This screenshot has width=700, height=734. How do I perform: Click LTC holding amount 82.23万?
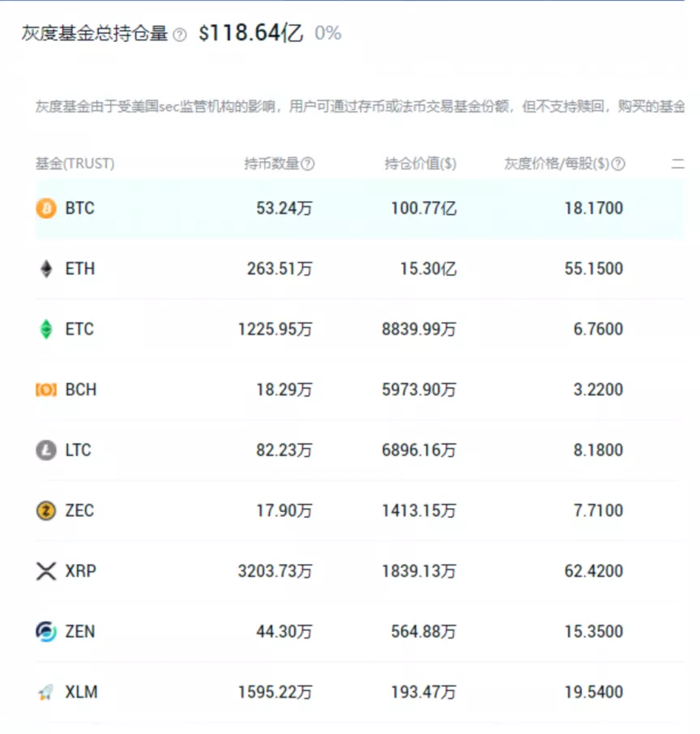pos(284,450)
